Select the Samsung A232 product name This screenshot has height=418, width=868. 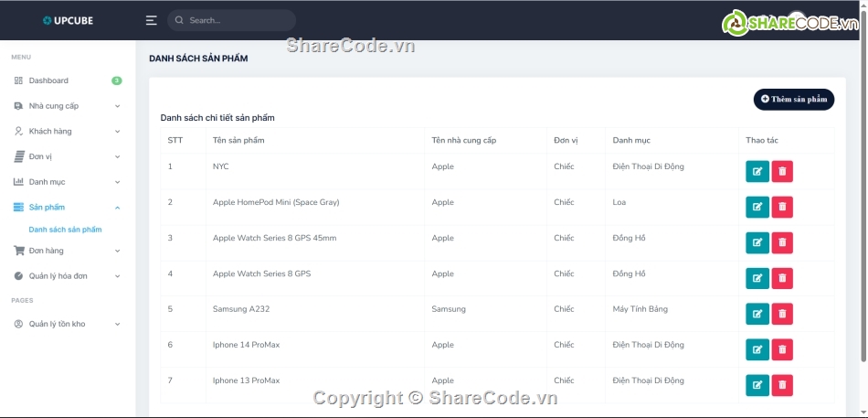pyautogui.click(x=241, y=309)
